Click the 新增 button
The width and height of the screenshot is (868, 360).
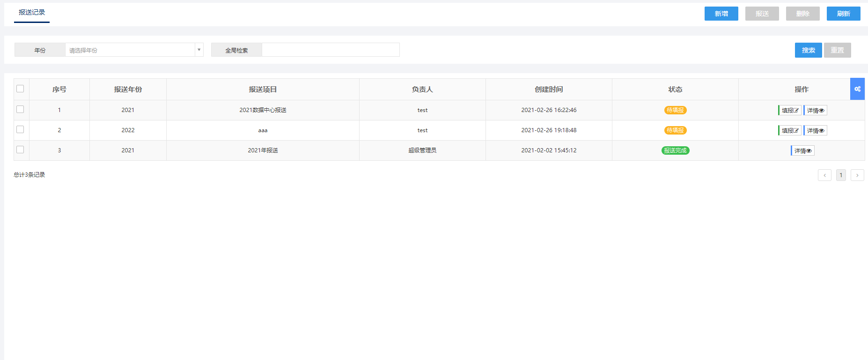pos(721,14)
